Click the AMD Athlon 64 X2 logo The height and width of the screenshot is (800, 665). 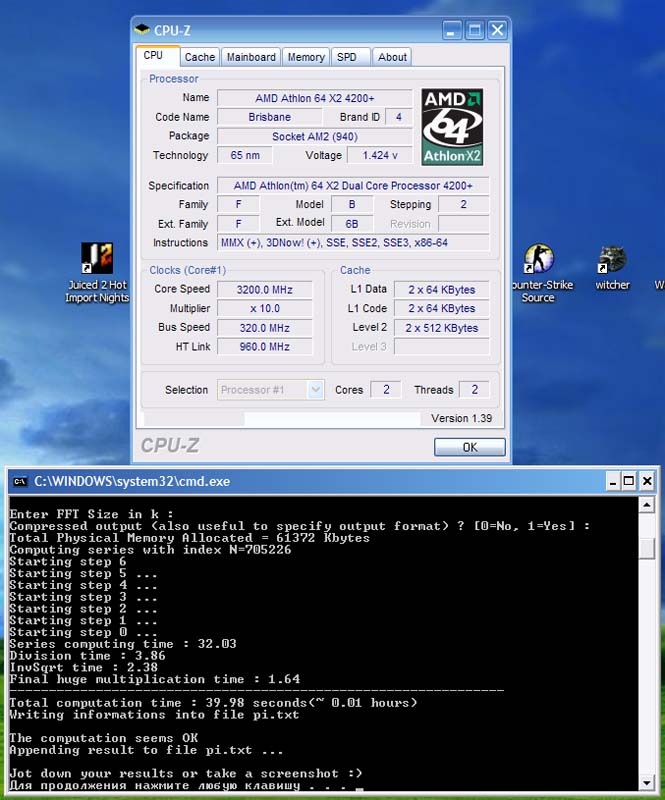point(452,127)
